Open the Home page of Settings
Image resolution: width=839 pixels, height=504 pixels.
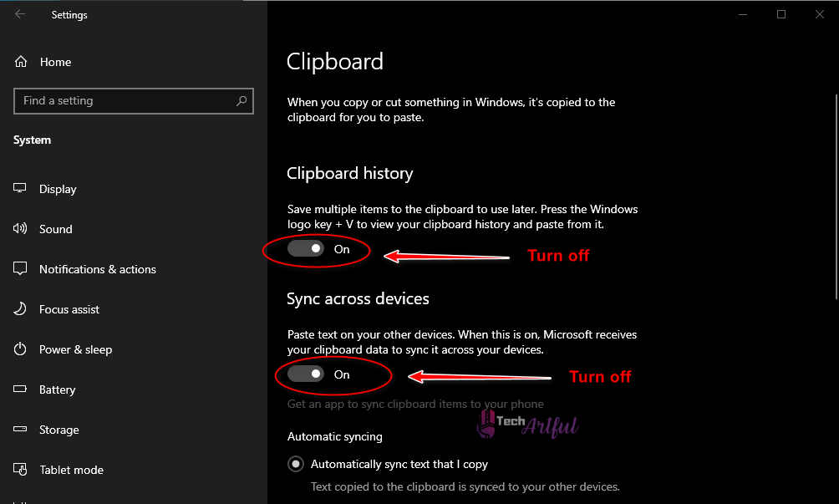coord(42,61)
